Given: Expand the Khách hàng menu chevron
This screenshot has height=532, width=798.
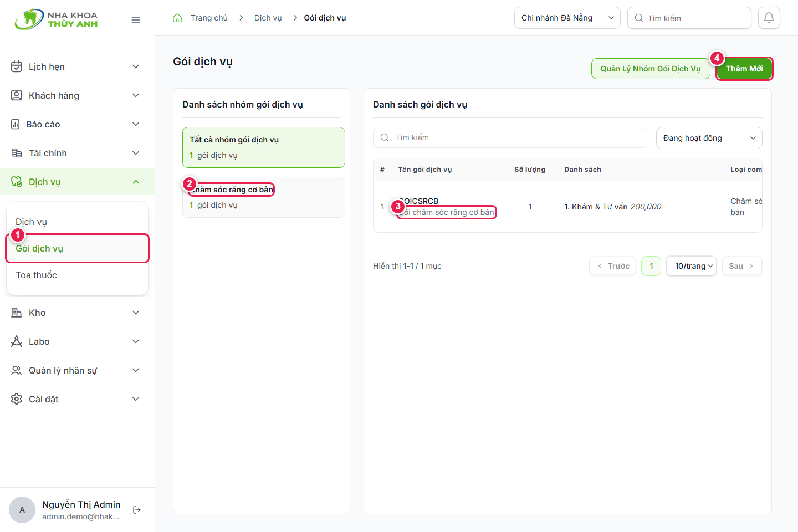Looking at the screenshot, I should tap(136, 95).
